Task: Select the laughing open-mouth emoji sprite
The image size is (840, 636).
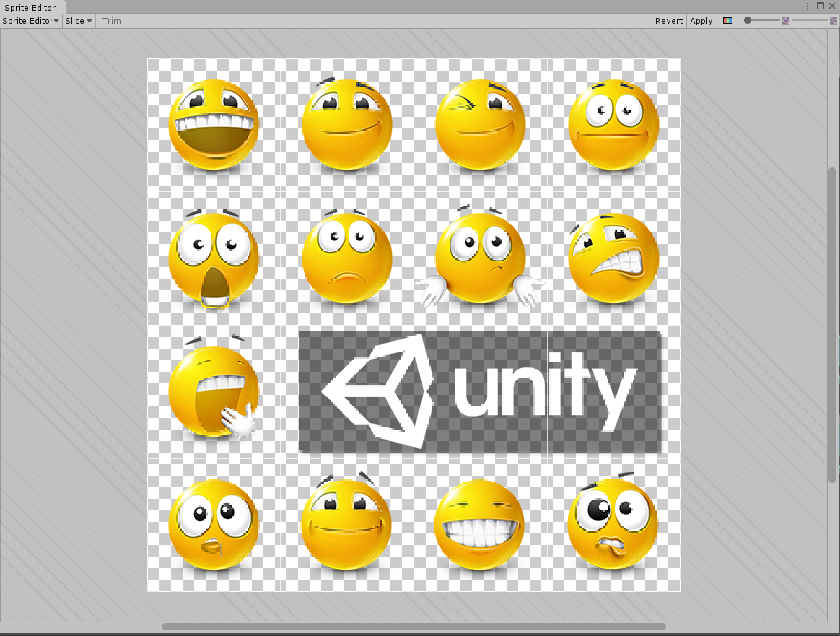Action: coord(214,125)
